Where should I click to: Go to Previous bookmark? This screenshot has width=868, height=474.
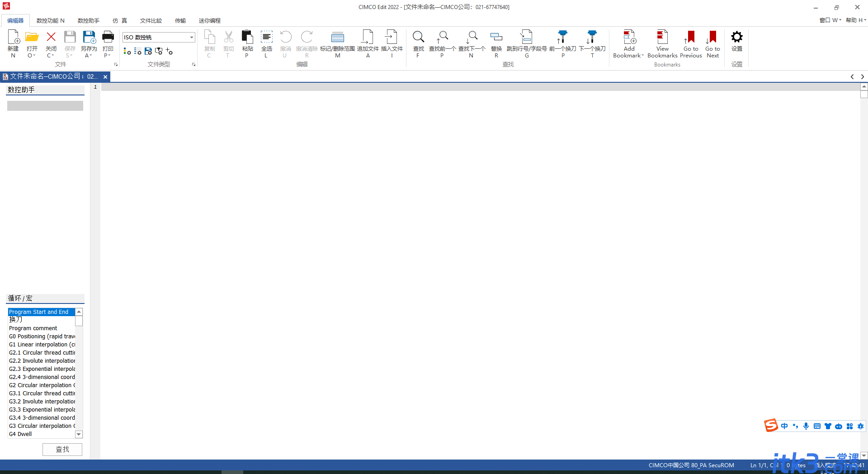coord(691,43)
